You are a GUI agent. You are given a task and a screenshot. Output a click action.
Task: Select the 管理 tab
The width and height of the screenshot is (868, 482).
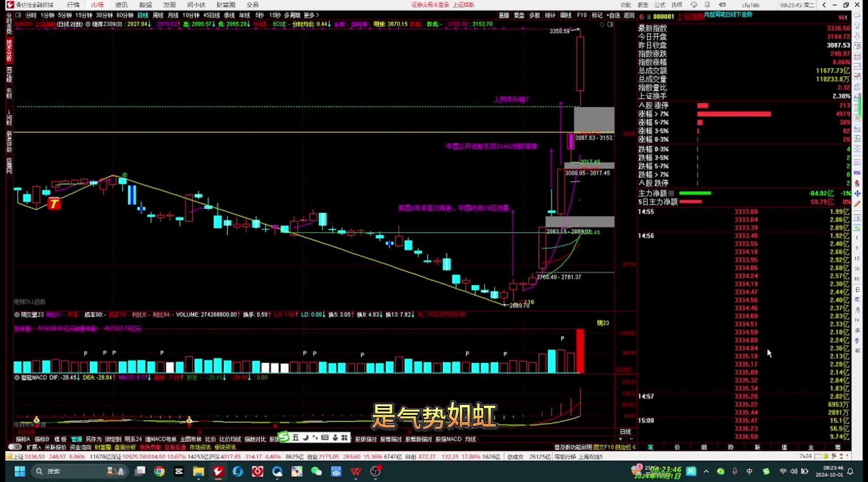[77, 439]
